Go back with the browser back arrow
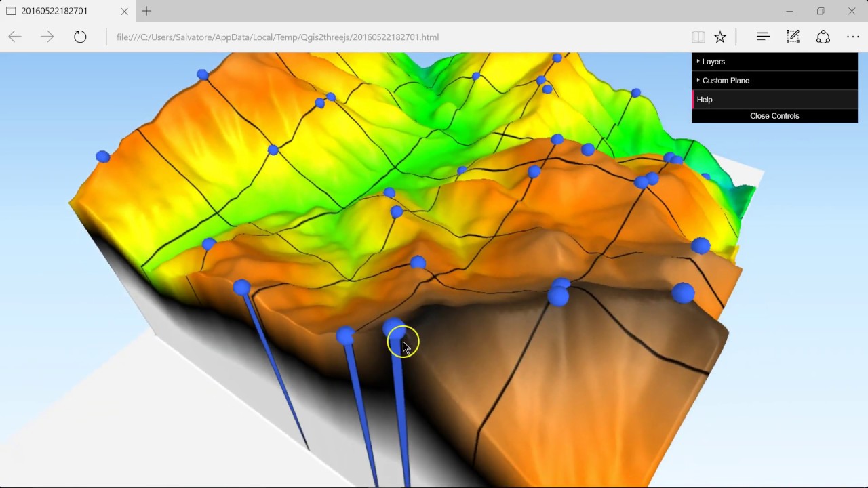Viewport: 868px width, 488px height. click(15, 37)
